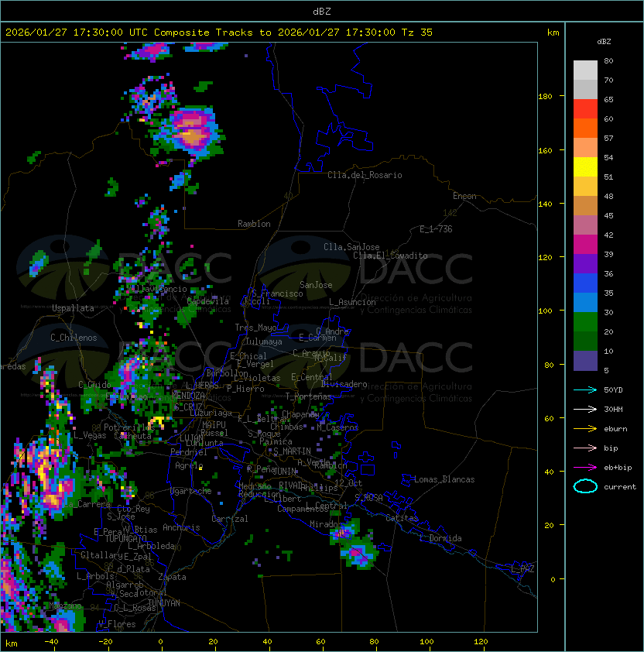Viewport: 644px width, 652px height.
Task: Click the E_1-736 label
Action: tap(436, 229)
